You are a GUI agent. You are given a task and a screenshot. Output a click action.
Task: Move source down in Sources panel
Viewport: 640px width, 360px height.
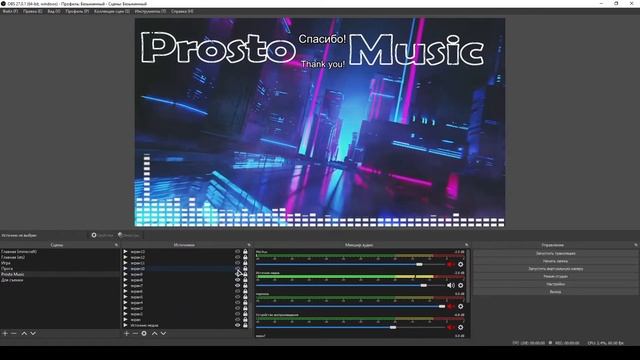(163, 333)
